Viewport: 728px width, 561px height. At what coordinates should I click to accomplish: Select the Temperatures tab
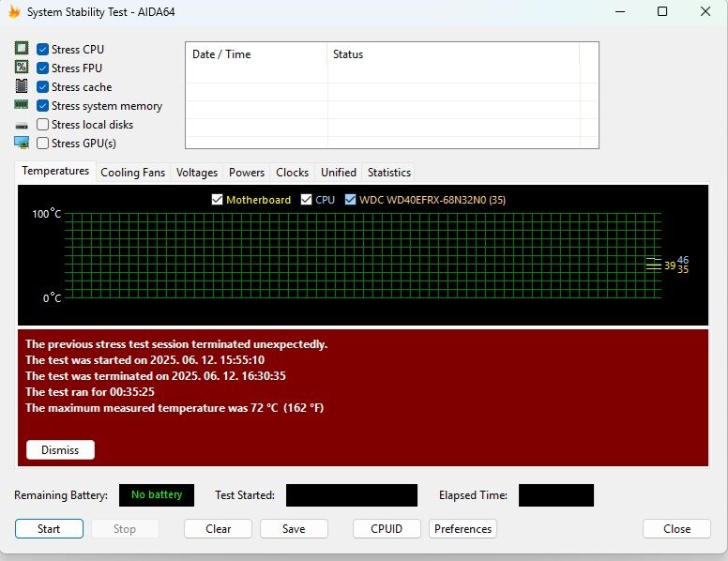55,171
